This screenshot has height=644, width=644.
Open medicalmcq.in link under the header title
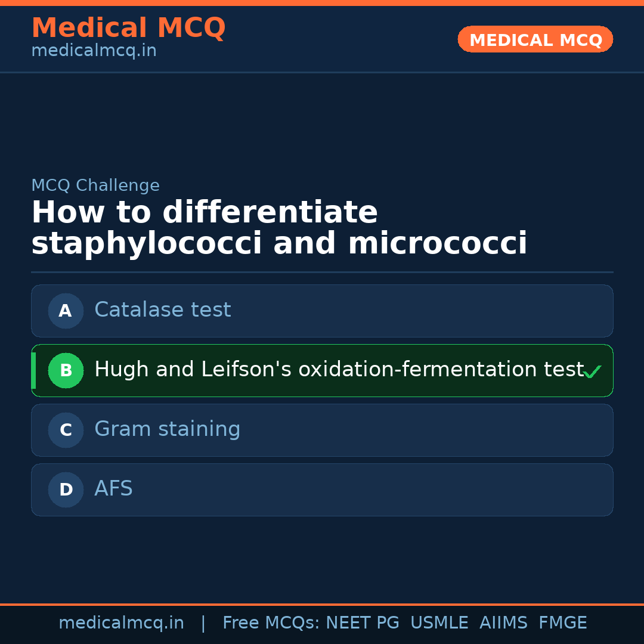pyautogui.click(x=94, y=51)
